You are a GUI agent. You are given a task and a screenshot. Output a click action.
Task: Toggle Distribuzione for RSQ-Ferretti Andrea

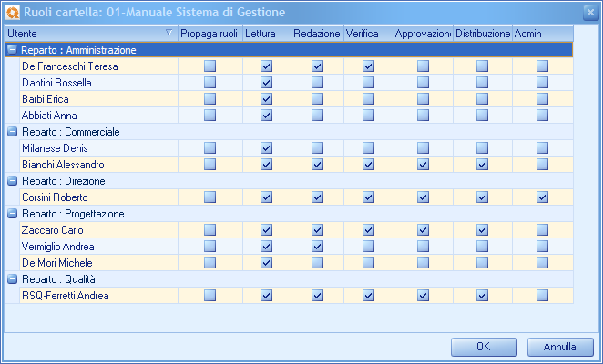pyautogui.click(x=482, y=296)
